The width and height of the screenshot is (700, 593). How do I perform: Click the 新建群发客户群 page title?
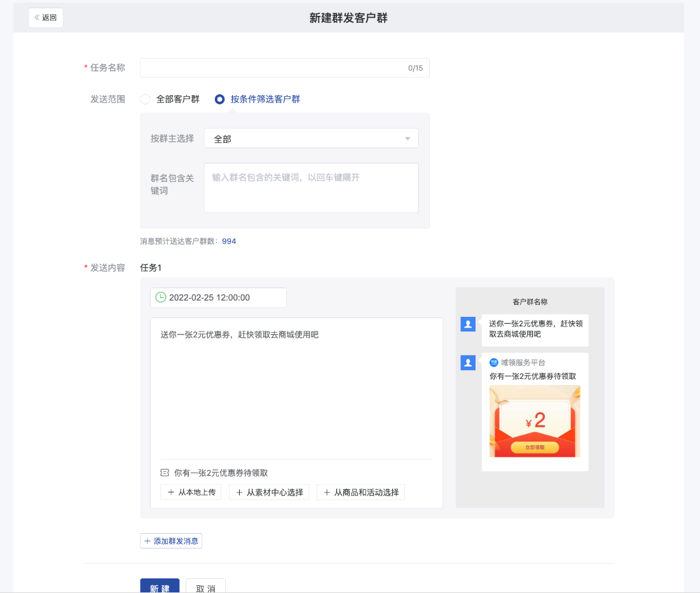click(x=348, y=18)
